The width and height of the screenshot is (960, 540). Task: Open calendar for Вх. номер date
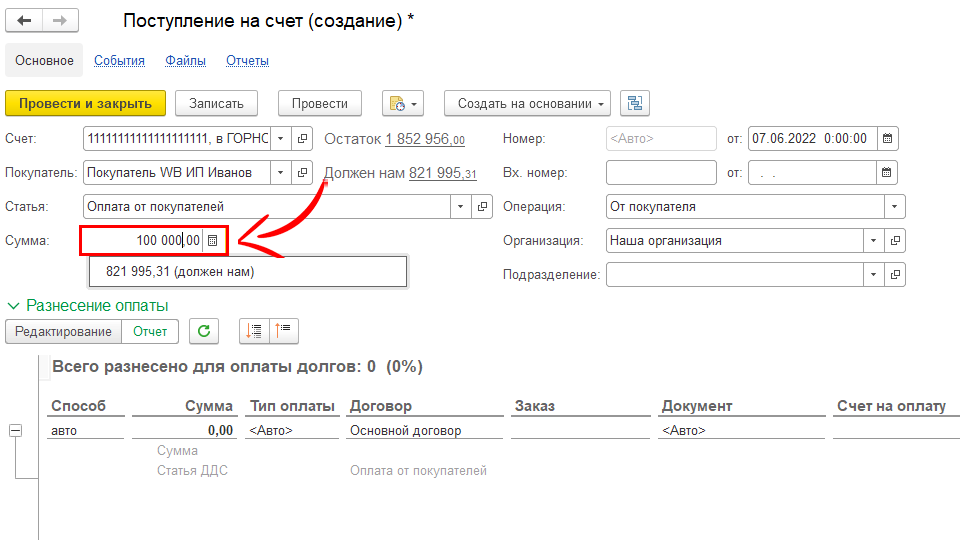pyautogui.click(x=887, y=173)
